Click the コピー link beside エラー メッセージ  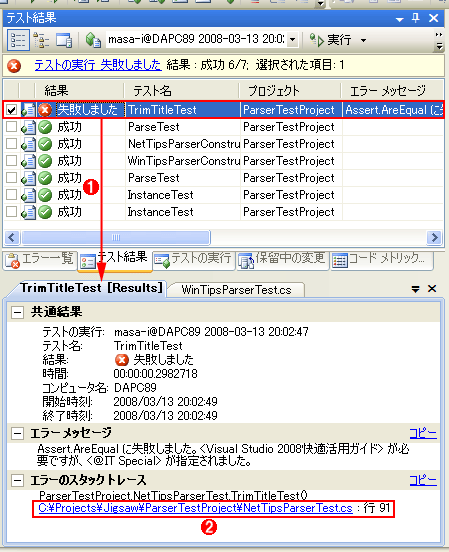point(423,433)
